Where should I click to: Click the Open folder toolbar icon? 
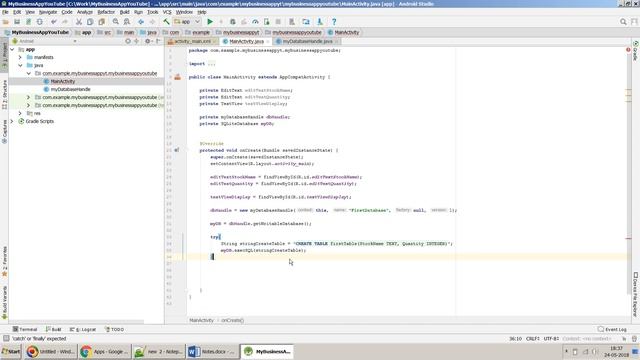[6, 22]
